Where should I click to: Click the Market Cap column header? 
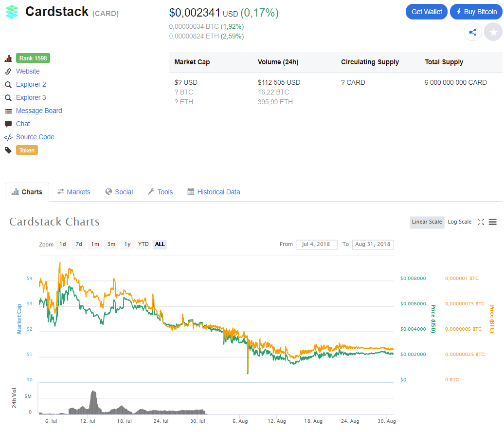coord(192,62)
